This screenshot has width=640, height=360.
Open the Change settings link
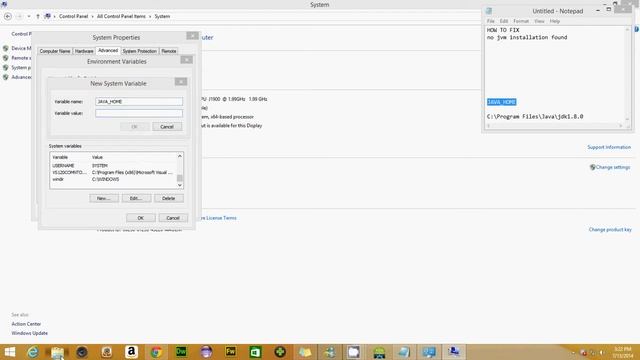click(613, 167)
